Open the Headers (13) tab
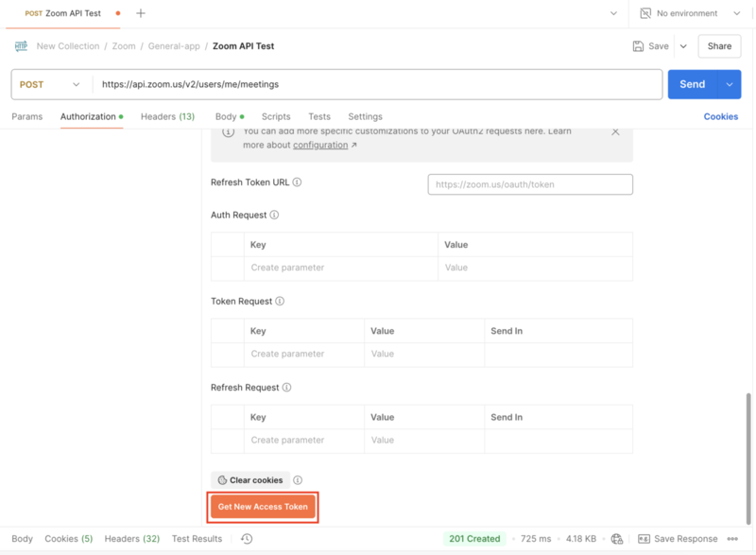756x555 pixels. point(169,116)
